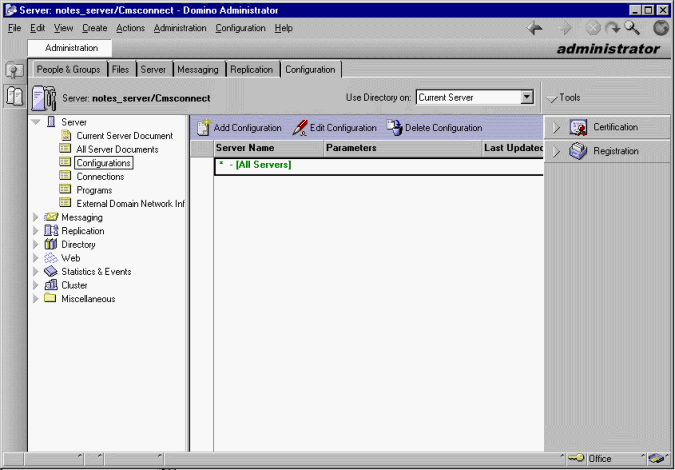Click the Add Configuration button label
The image size is (675, 470).
pos(248,128)
